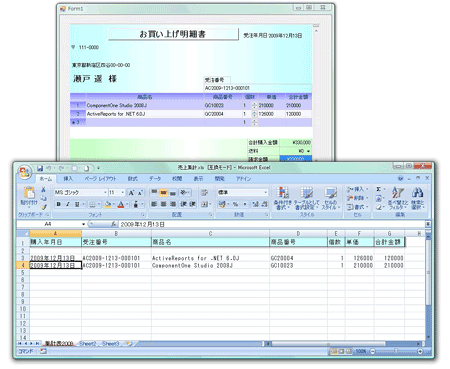
Task: Toggle Center text alignment
Action: (163, 204)
